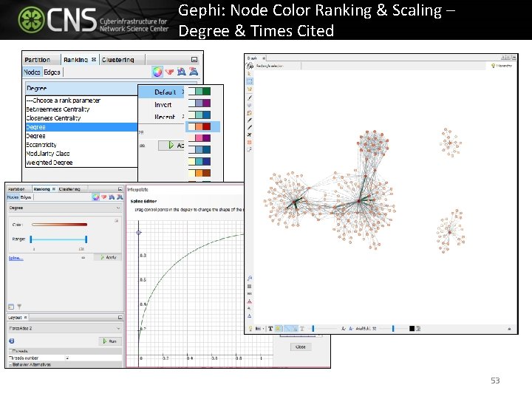Select the sizer diamond tool in Graph toolbar
This screenshot has width=532, height=399.
click(x=250, y=105)
